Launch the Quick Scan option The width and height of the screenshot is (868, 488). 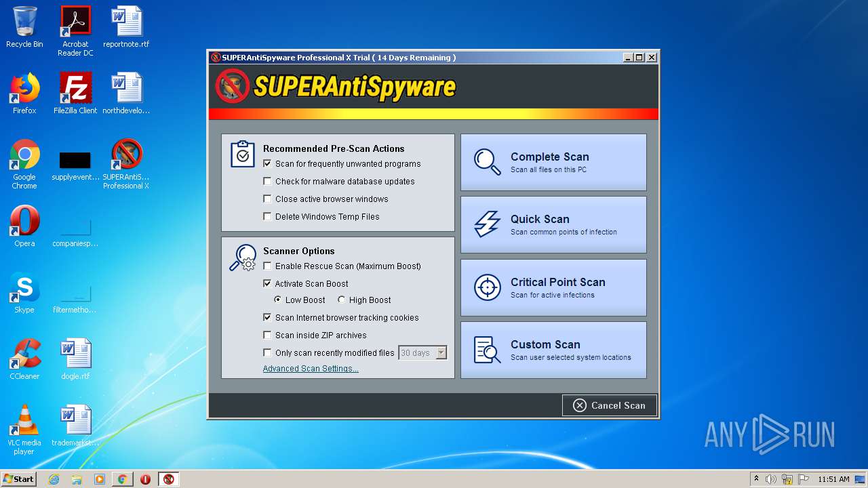coord(553,225)
